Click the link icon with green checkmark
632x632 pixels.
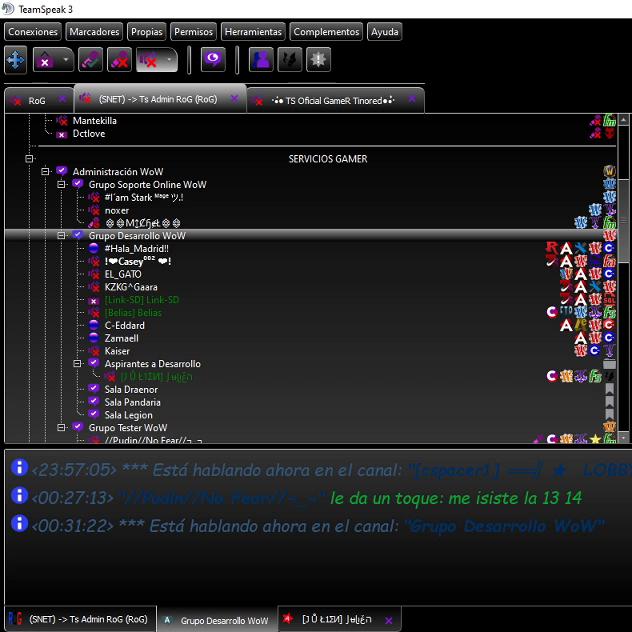coord(90,60)
